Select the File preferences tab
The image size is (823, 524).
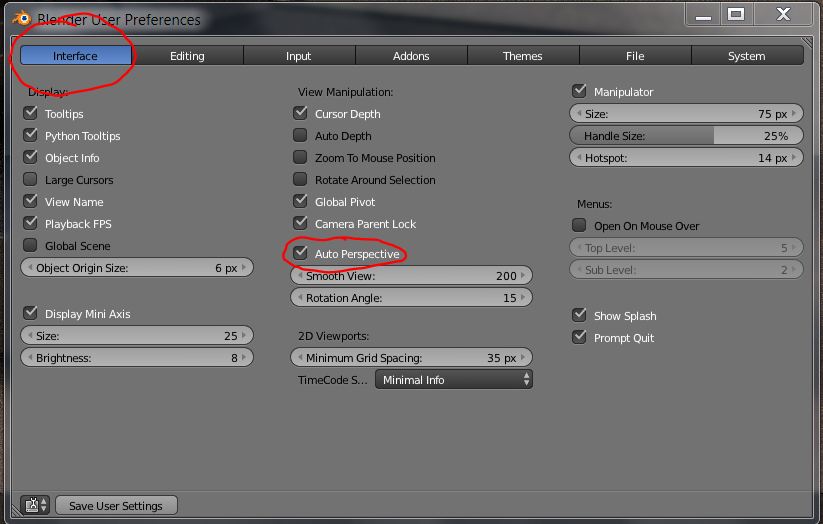pos(635,56)
